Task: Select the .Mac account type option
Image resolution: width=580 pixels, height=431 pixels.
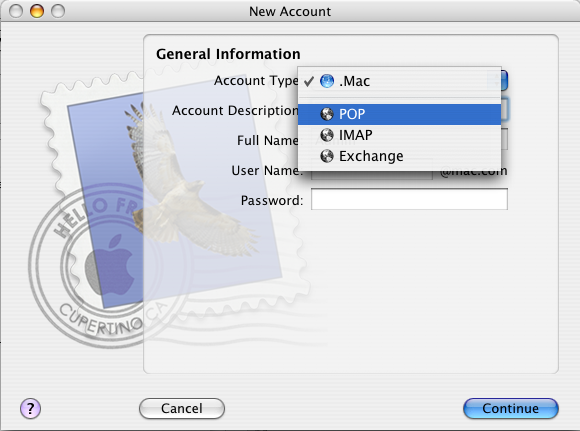Action: coord(399,81)
